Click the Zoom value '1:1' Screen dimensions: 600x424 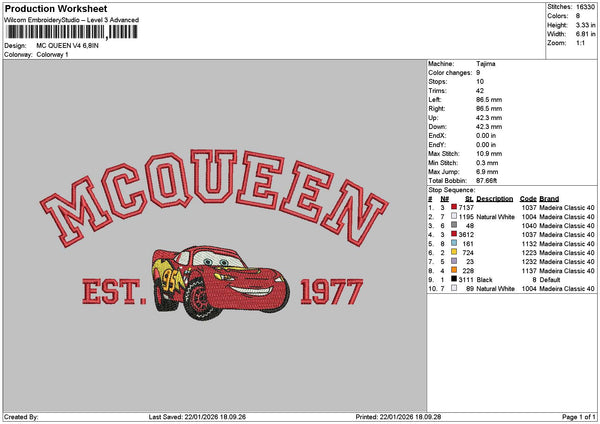click(580, 43)
